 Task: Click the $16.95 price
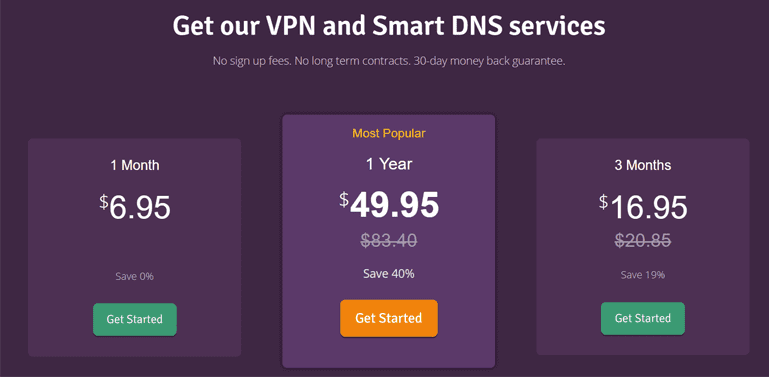[x=643, y=207]
